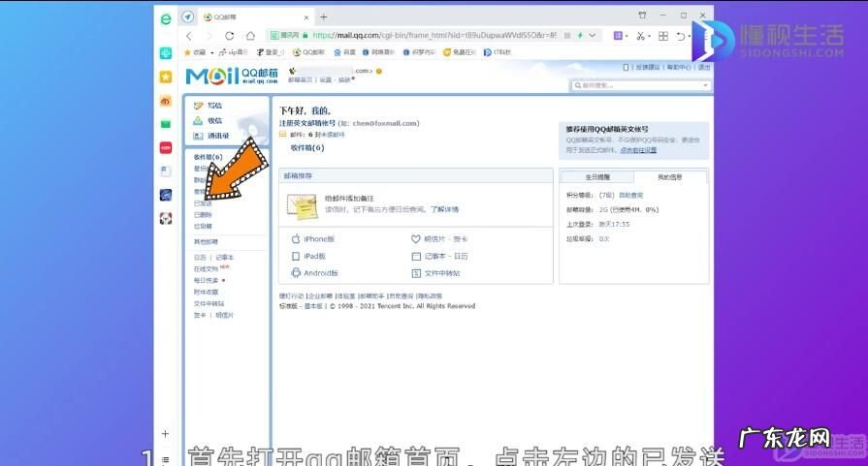Click 点击前往设置 link
Image resolution: width=868 pixels, height=466 pixels.
point(638,150)
